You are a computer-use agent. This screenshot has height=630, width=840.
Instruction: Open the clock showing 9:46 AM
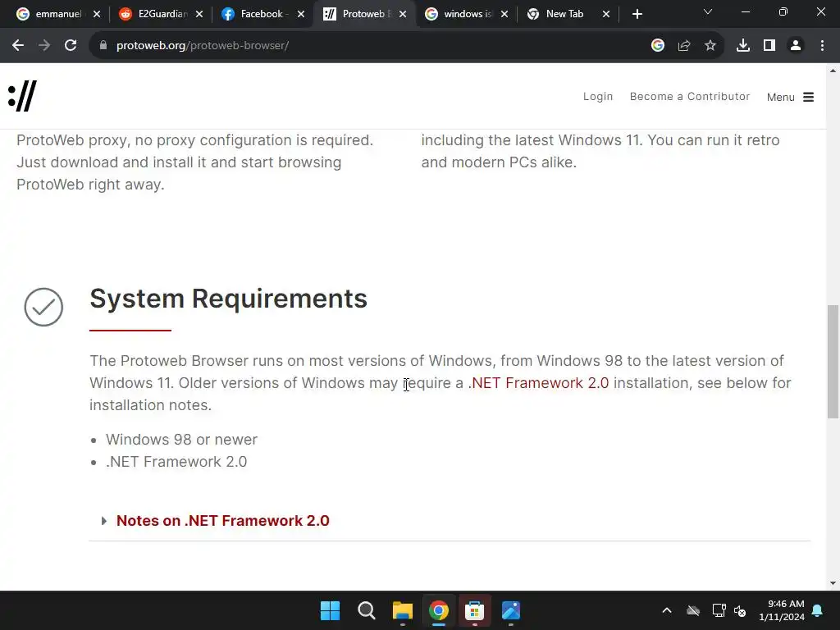(x=782, y=610)
